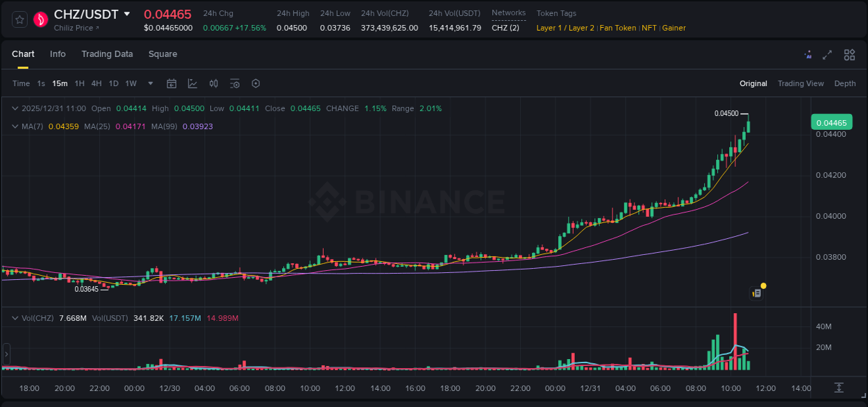Expand the extra timeframe options dropdown arrow
868x407 pixels.
[149, 83]
